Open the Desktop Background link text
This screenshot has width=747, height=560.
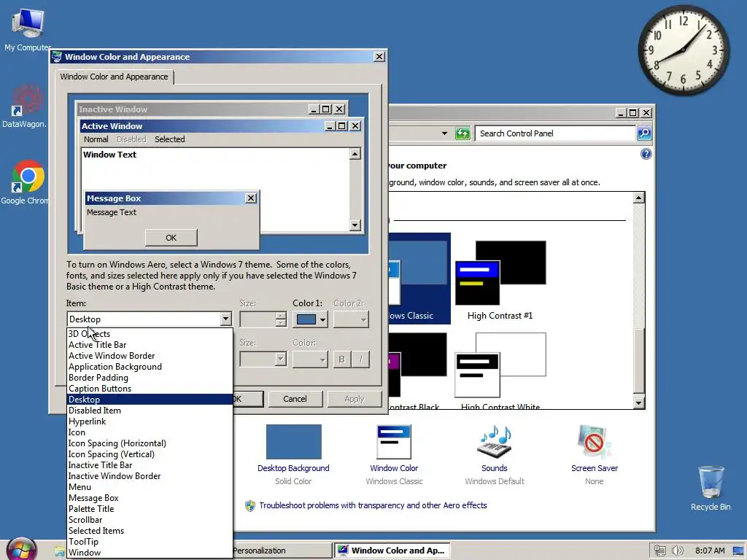tap(293, 468)
